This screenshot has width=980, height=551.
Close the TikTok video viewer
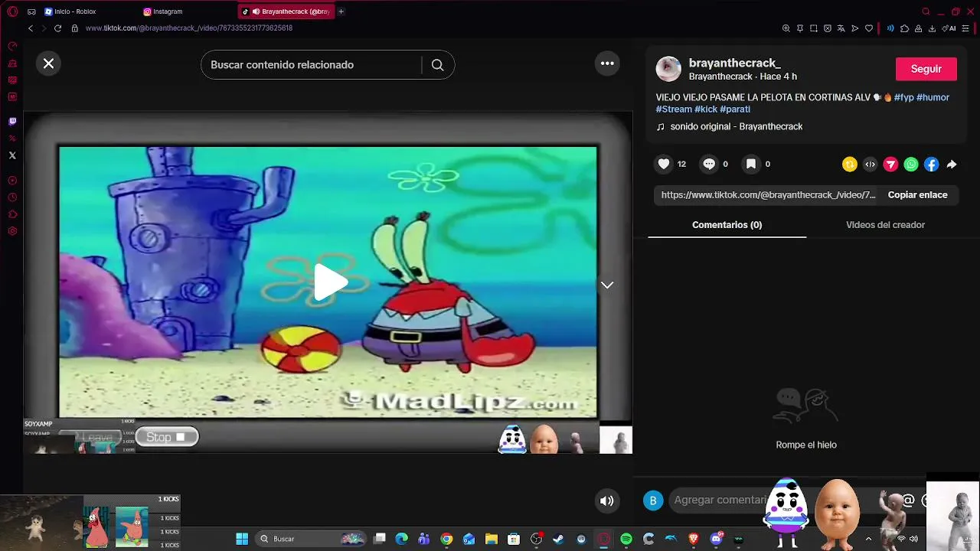(x=48, y=64)
